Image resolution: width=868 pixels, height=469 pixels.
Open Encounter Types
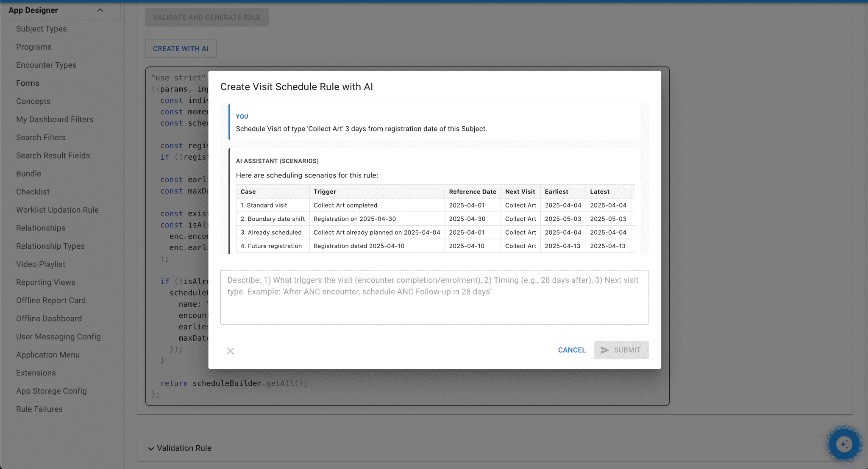pos(46,65)
